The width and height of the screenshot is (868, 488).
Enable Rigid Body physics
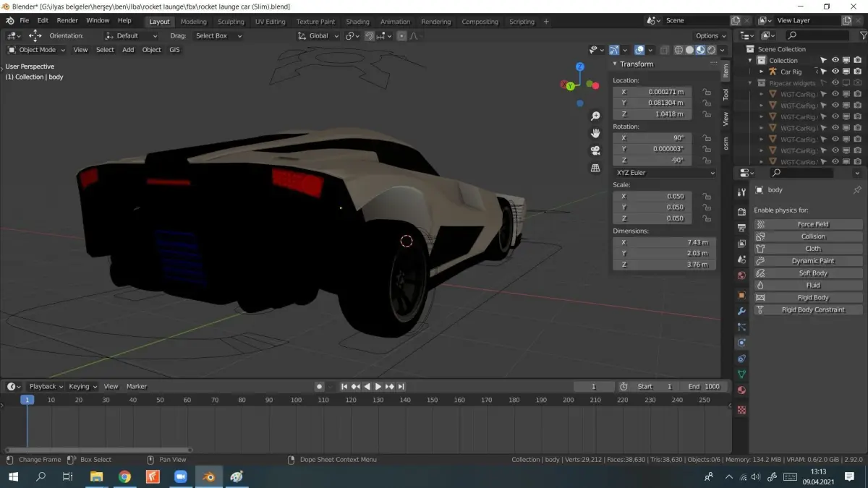[x=809, y=297]
